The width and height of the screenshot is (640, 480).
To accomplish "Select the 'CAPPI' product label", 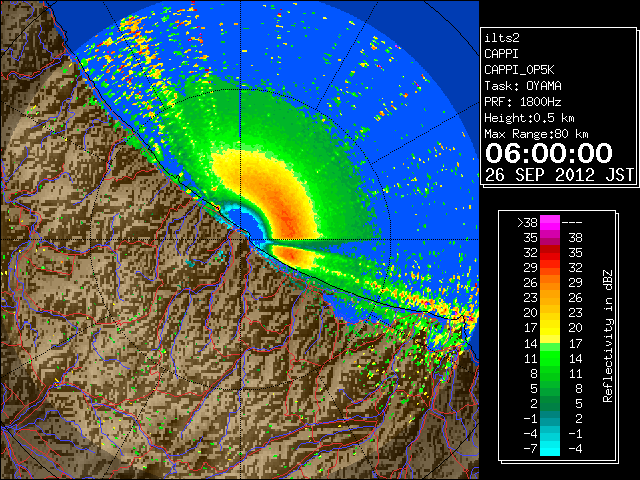I will point(501,54).
